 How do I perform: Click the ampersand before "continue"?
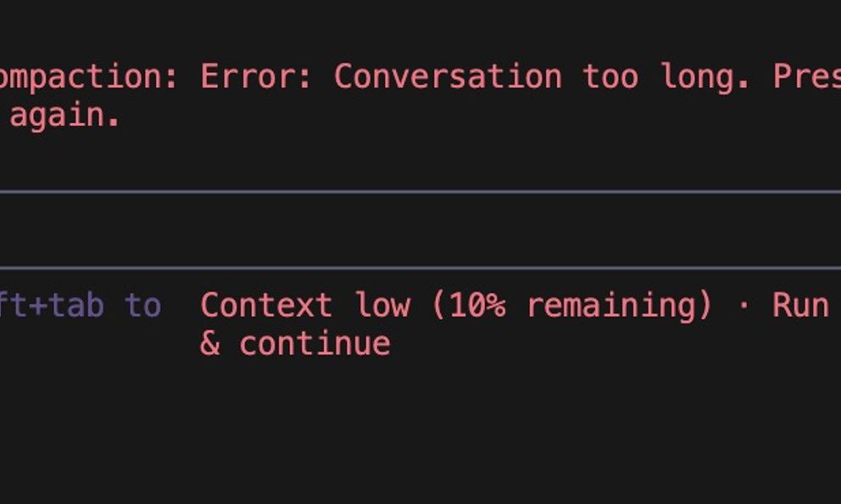[209, 344]
